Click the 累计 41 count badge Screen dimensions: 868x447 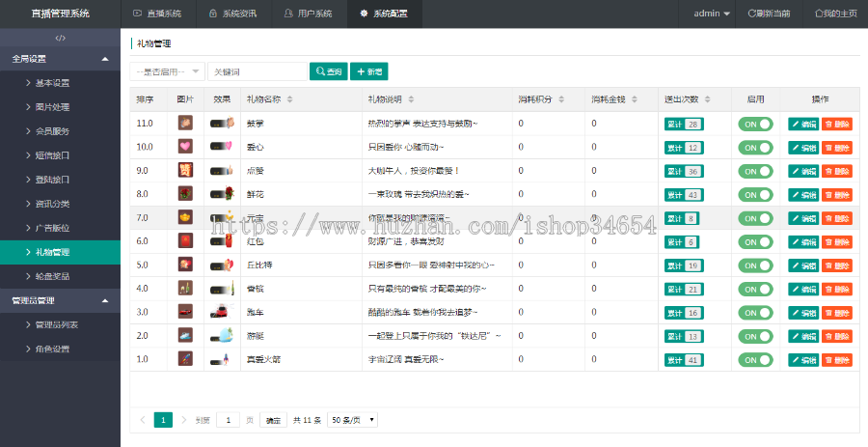(x=684, y=360)
